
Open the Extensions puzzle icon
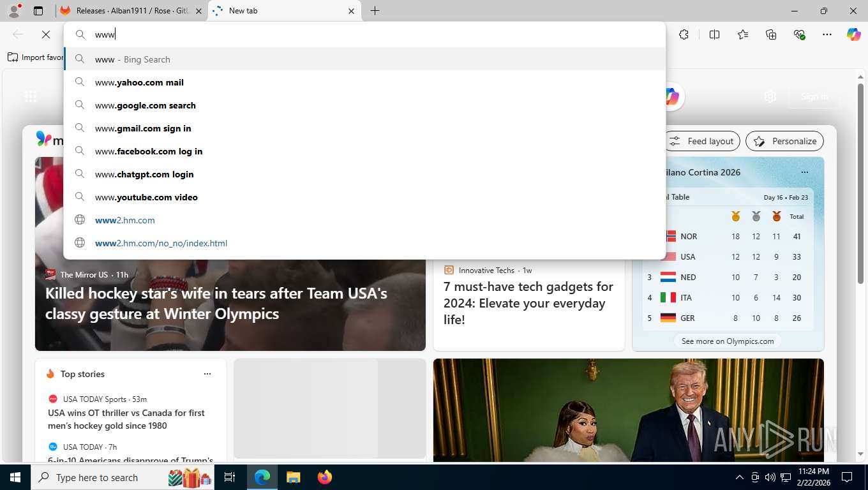(684, 34)
